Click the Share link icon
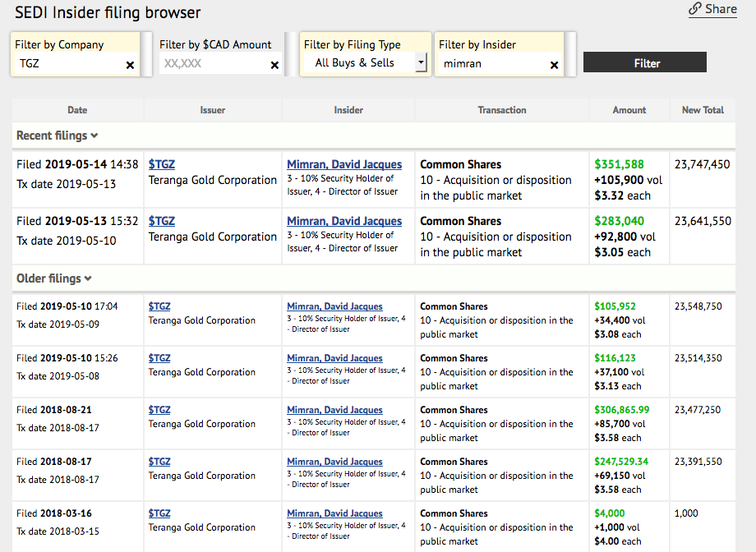The height and width of the screenshot is (552, 756). tap(695, 9)
